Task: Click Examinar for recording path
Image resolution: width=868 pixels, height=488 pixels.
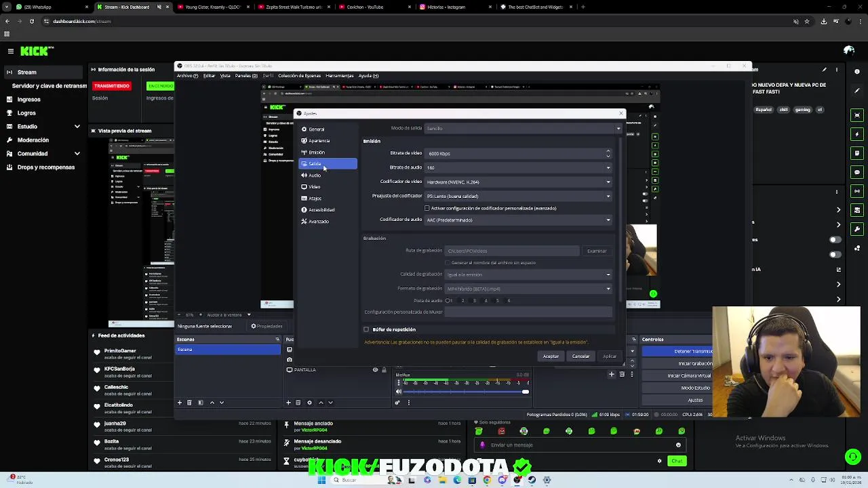Action: click(x=597, y=251)
